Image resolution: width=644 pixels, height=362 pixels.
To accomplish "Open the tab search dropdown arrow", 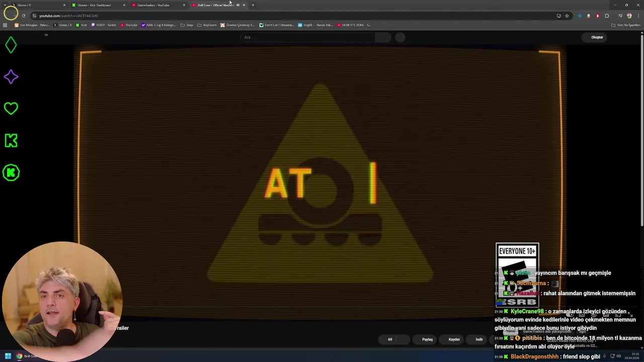I will pos(5,5).
